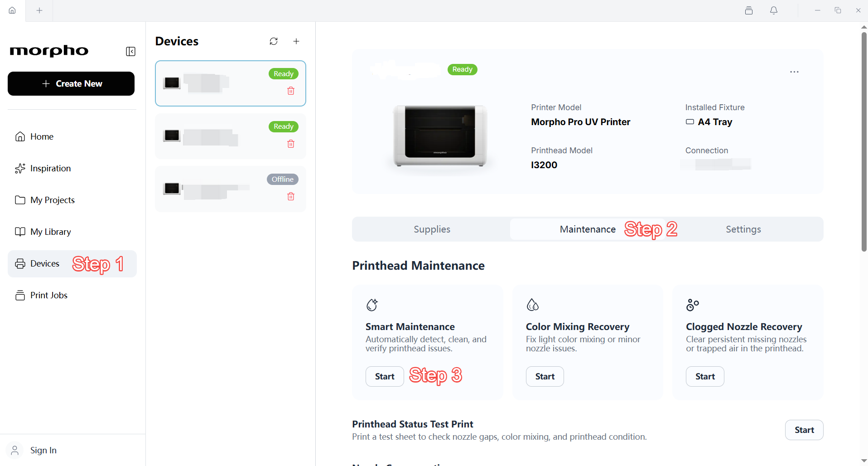The width and height of the screenshot is (868, 466).
Task: Refresh the Devices list
Action: [274, 41]
